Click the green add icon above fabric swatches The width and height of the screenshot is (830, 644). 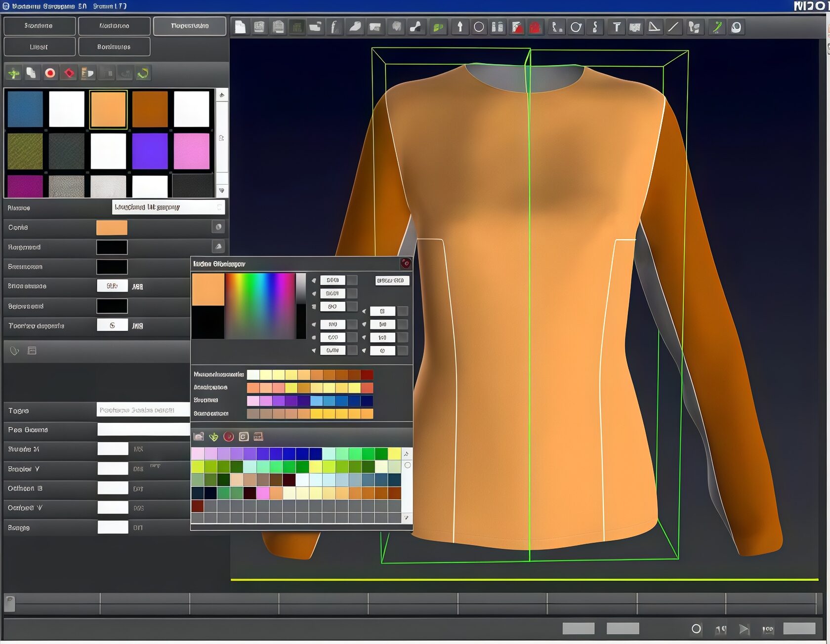(14, 74)
